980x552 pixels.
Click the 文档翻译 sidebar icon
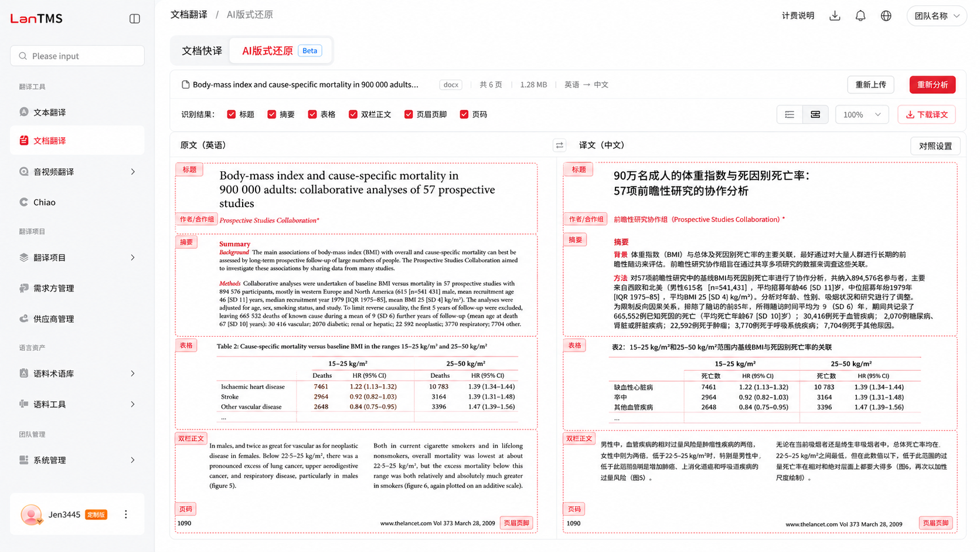coord(24,140)
